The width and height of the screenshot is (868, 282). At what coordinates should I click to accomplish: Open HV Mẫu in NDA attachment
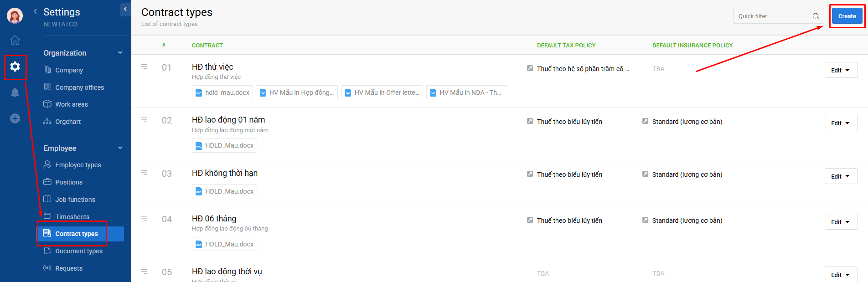point(467,92)
